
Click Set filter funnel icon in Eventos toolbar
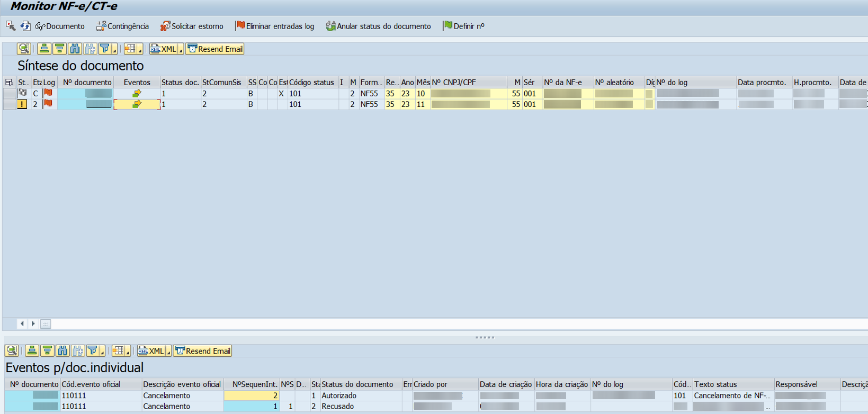(x=92, y=350)
